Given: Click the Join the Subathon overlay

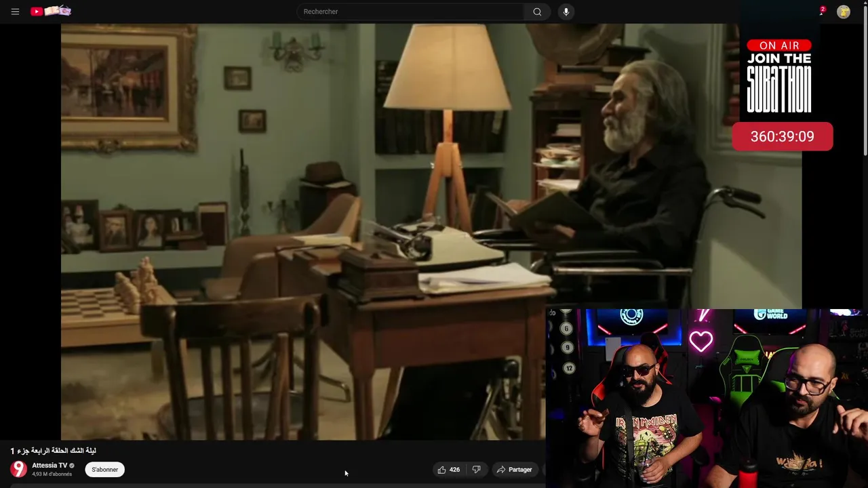Looking at the screenshot, I should point(779,75).
